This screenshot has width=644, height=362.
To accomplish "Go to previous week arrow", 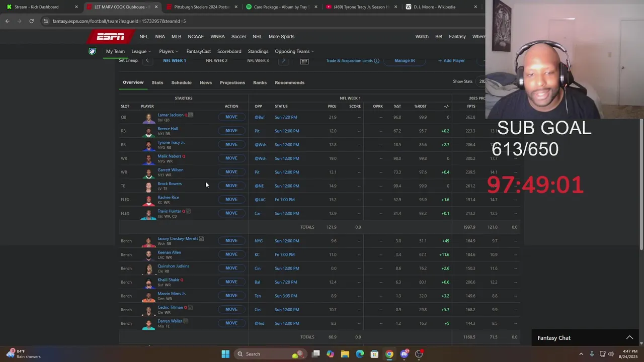I will 147,61.
